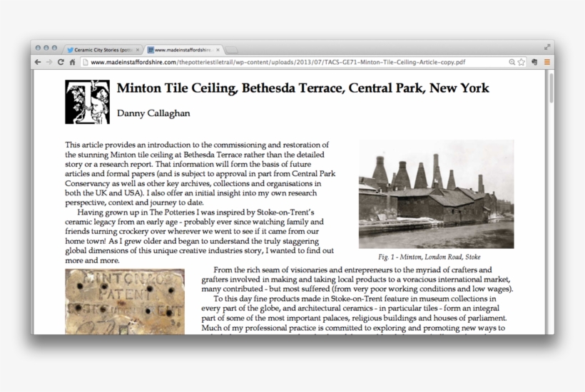Click the article title Minton Tile Ceiling
585x392 pixels.
[x=302, y=88]
